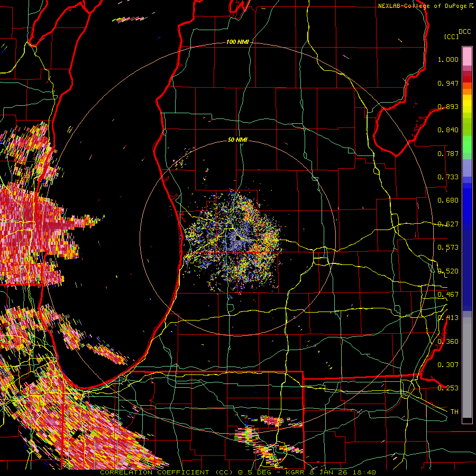Click the 0.520 legend value
The height and width of the screenshot is (476, 476).
tap(448, 271)
